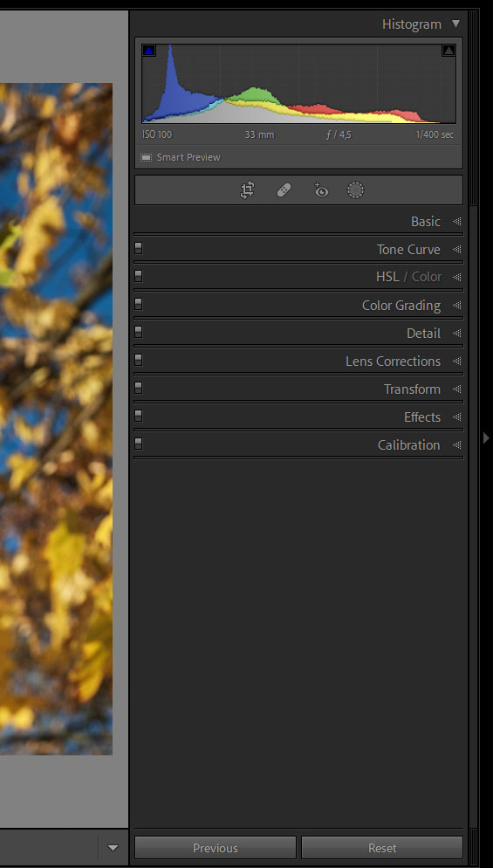
Task: Open the HSL panel title
Action: point(387,277)
